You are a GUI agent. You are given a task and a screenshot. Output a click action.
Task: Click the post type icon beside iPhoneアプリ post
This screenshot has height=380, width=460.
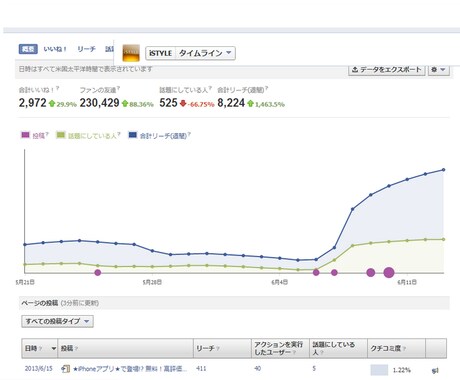pos(66,369)
